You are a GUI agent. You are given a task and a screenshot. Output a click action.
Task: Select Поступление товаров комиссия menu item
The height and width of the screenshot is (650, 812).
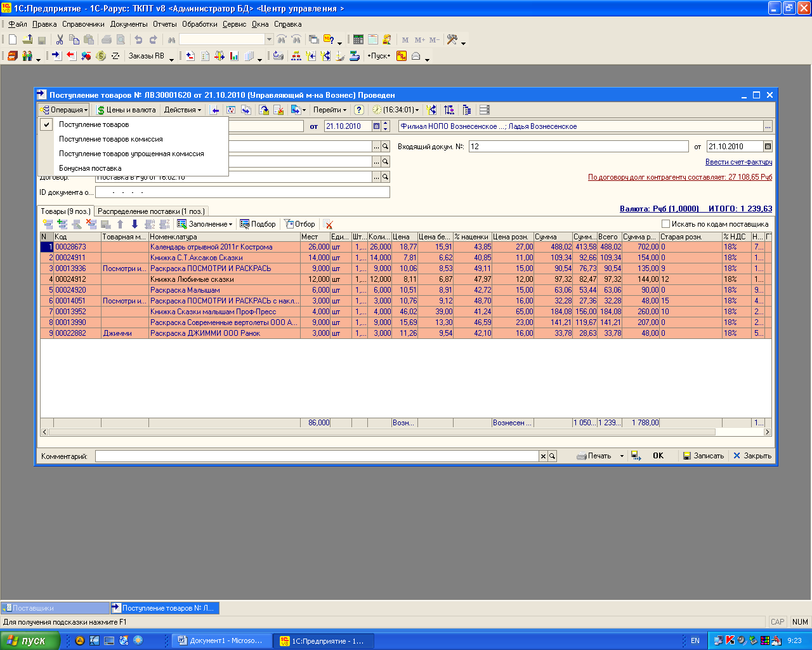tap(133, 139)
